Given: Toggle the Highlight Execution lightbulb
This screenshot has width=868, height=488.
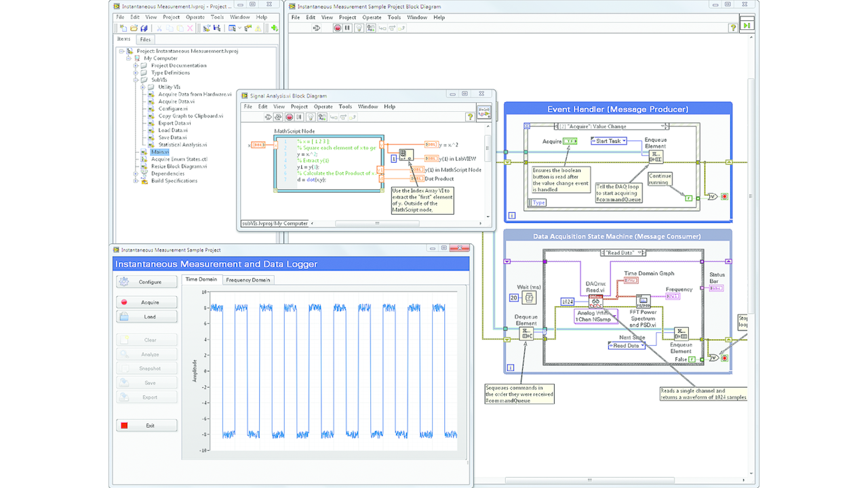Looking at the screenshot, I should [x=311, y=117].
